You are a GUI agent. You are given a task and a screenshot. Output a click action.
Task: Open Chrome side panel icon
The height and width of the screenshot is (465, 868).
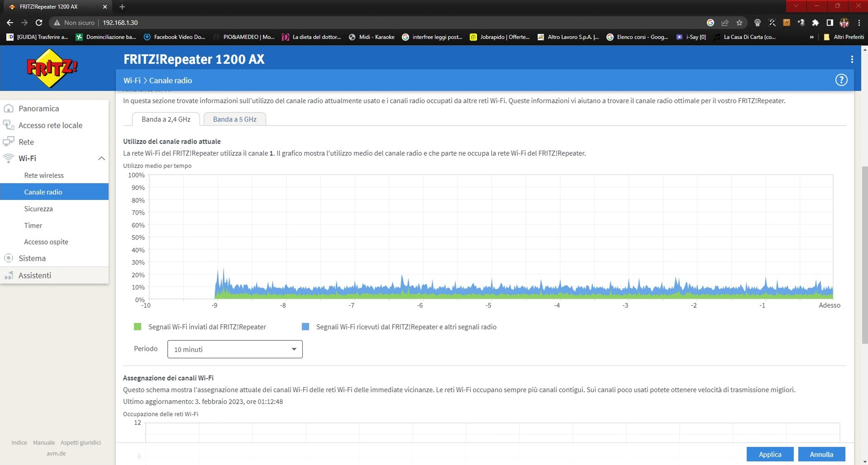pyautogui.click(x=830, y=23)
